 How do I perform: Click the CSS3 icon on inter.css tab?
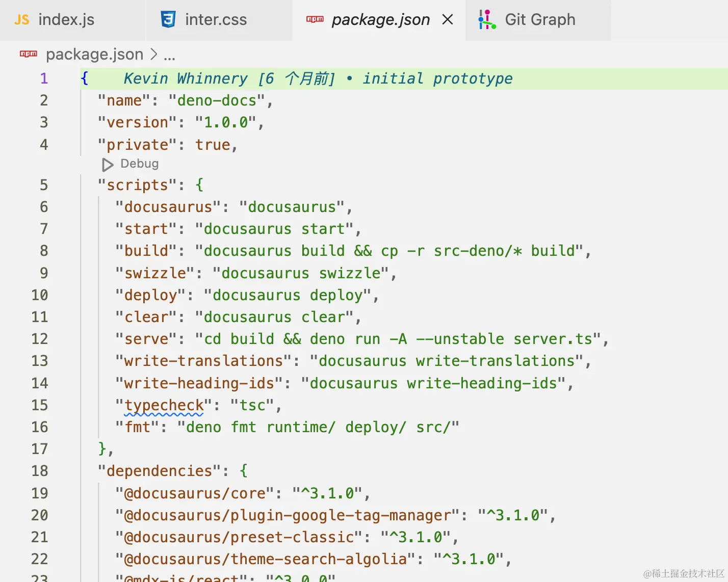[168, 19]
